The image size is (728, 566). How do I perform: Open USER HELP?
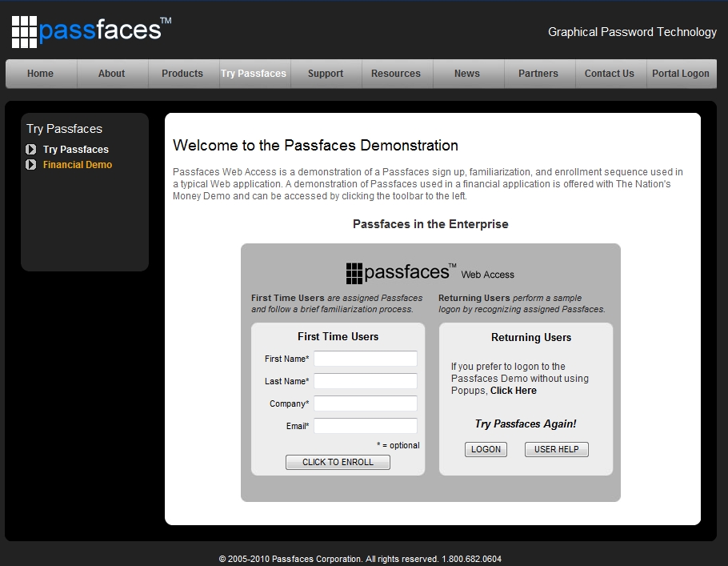coord(557,449)
